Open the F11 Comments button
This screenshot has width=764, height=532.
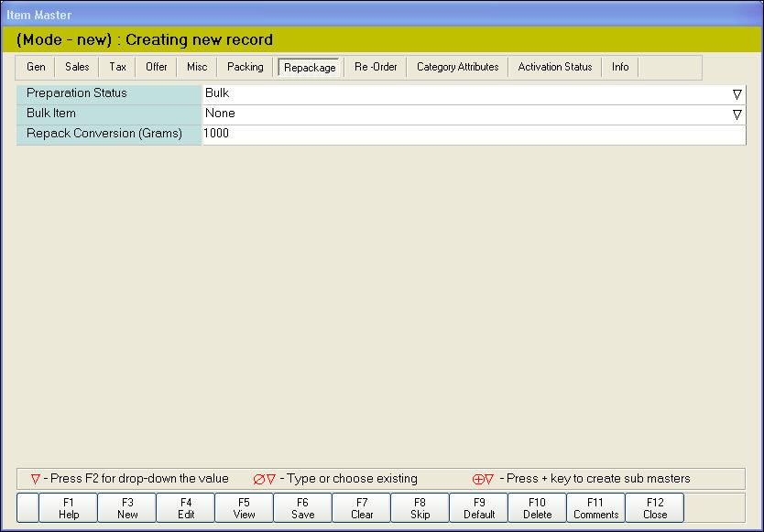point(595,508)
